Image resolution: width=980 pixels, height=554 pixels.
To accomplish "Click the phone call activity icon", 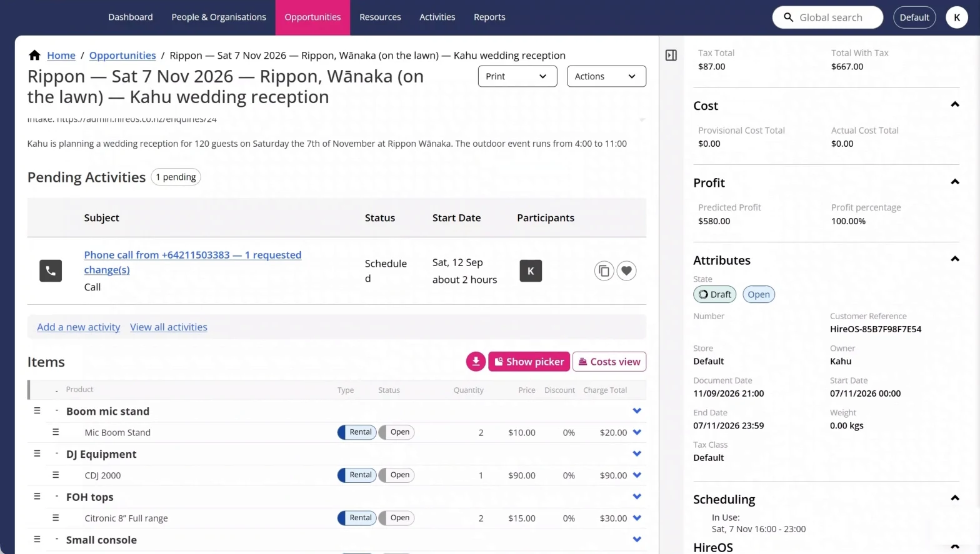I will [x=51, y=270].
